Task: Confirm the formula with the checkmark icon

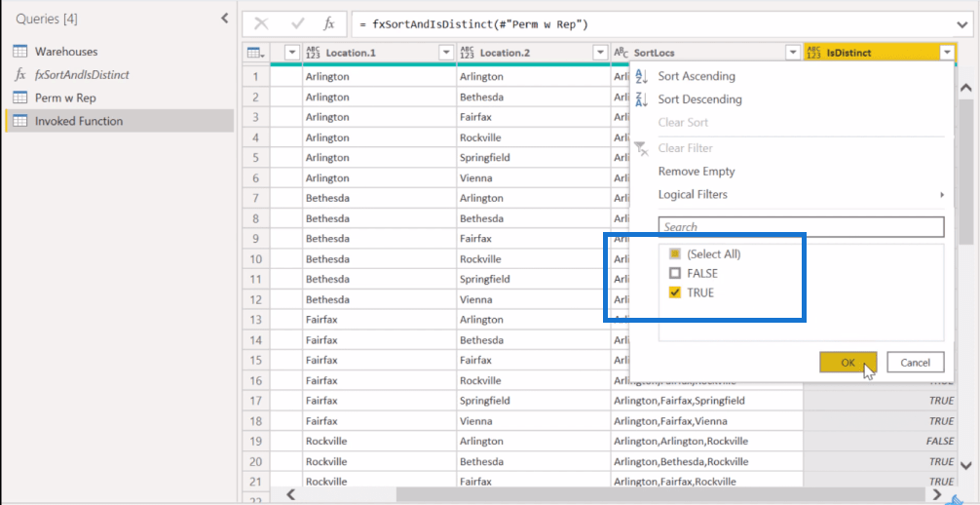Action: pos(297,23)
